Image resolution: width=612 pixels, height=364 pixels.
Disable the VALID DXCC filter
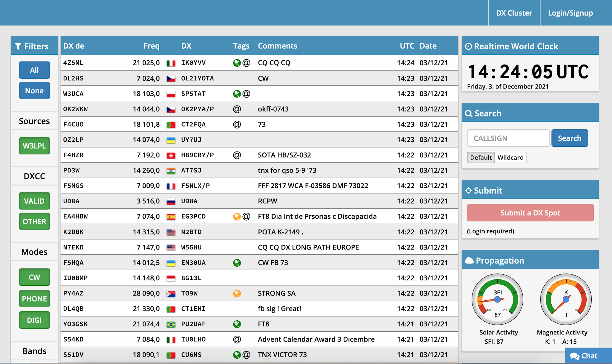pyautogui.click(x=34, y=201)
